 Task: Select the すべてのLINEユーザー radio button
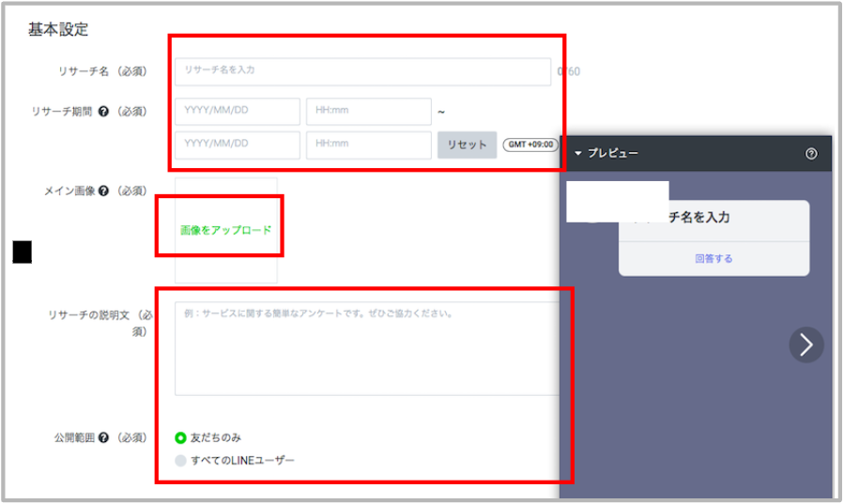click(x=180, y=461)
